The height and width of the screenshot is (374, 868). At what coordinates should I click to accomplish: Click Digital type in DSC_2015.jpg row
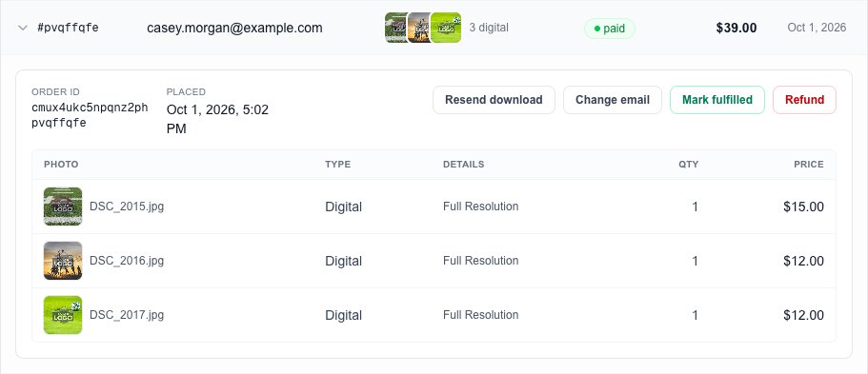pyautogui.click(x=343, y=207)
